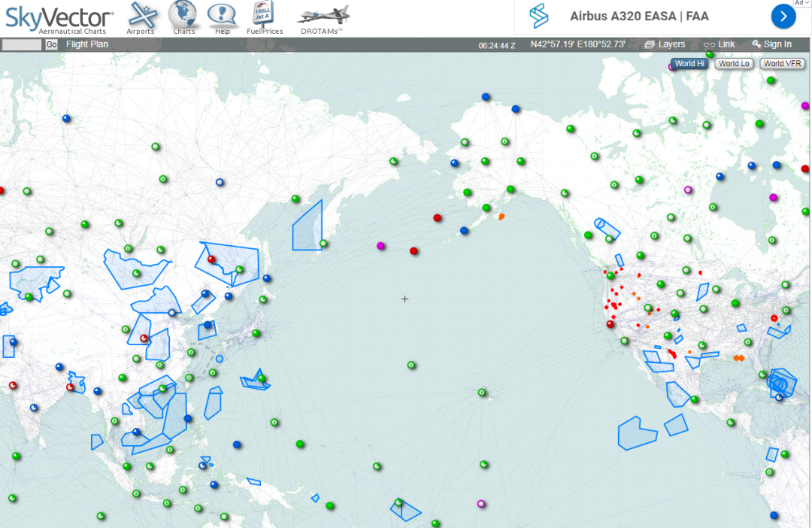Screen dimensions: 812x528
Task: Click the blue arrow on Airbus ad
Action: (783, 16)
